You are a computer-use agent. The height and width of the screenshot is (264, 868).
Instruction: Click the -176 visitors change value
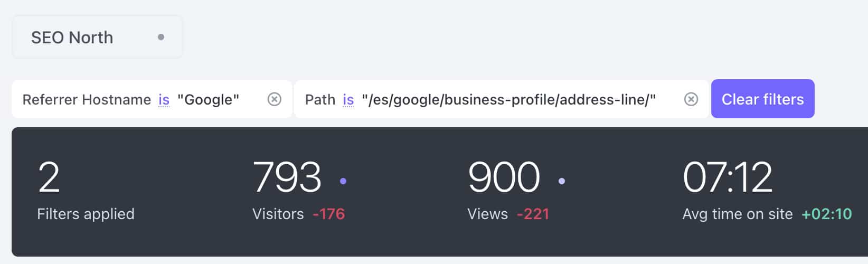coord(328,214)
